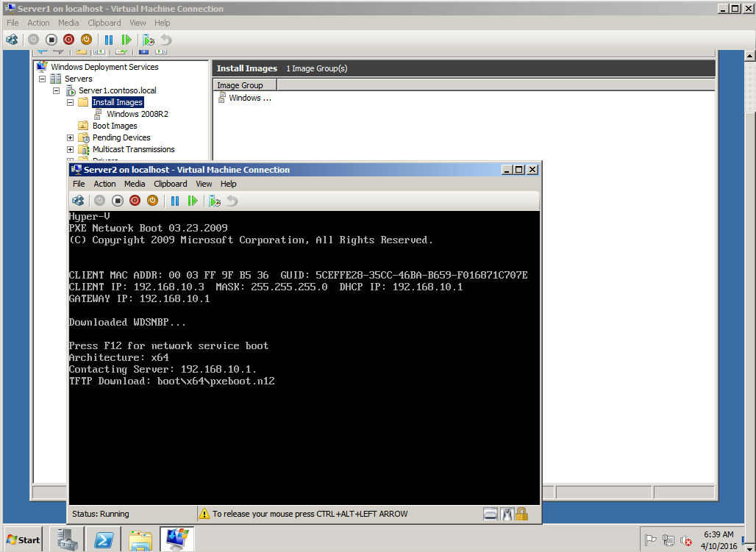This screenshot has height=552, width=756.
Task: Collapse the Server1.contoso.local node
Action: [56, 90]
